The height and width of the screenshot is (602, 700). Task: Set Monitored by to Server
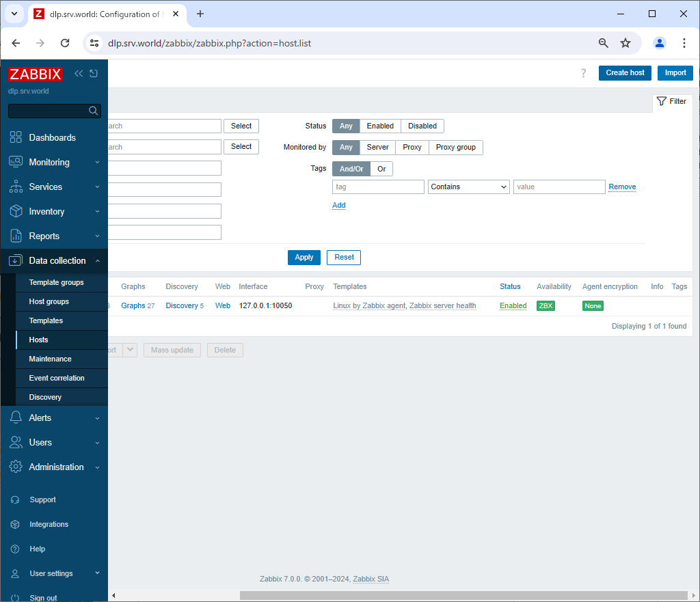click(377, 148)
